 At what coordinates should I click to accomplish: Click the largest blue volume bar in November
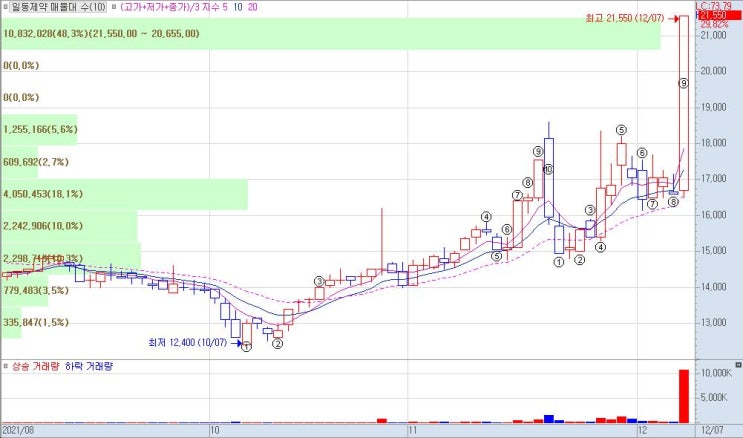[549, 419]
